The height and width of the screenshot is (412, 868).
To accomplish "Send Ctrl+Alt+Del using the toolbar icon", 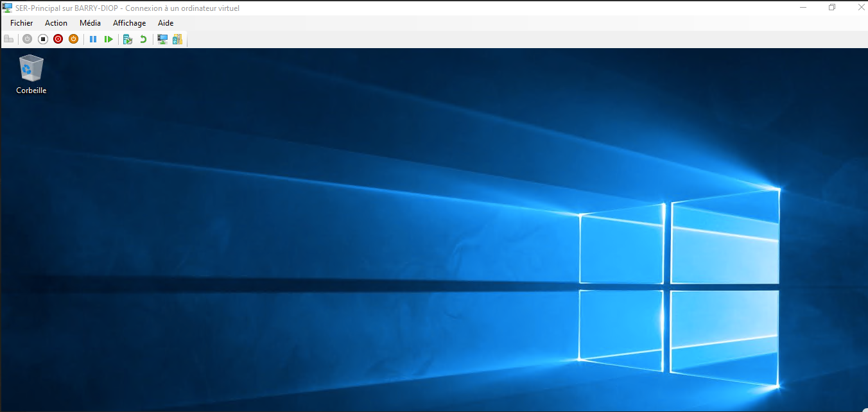I will point(8,39).
